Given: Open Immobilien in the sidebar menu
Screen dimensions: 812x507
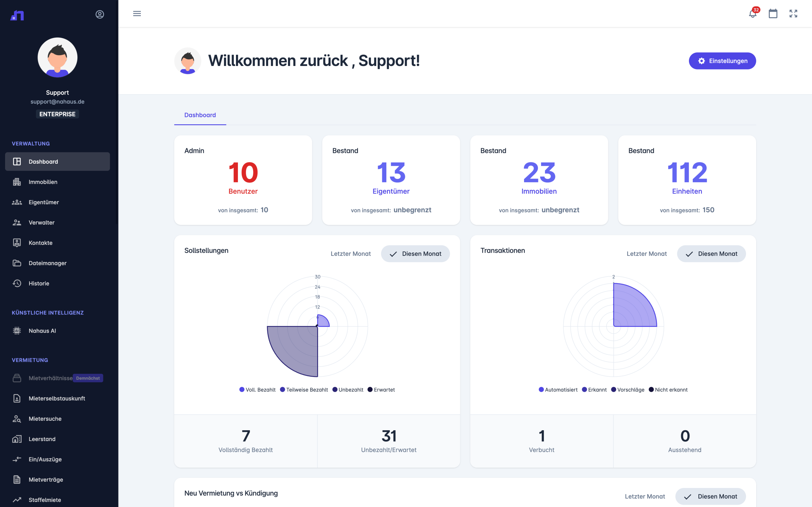Looking at the screenshot, I should coord(43,182).
